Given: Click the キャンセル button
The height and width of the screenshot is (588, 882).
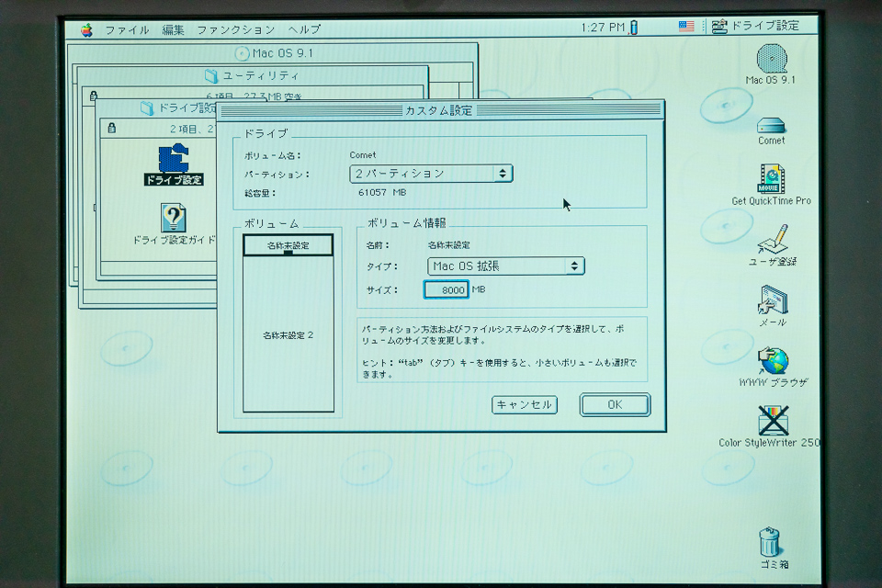Looking at the screenshot, I should tap(524, 405).
